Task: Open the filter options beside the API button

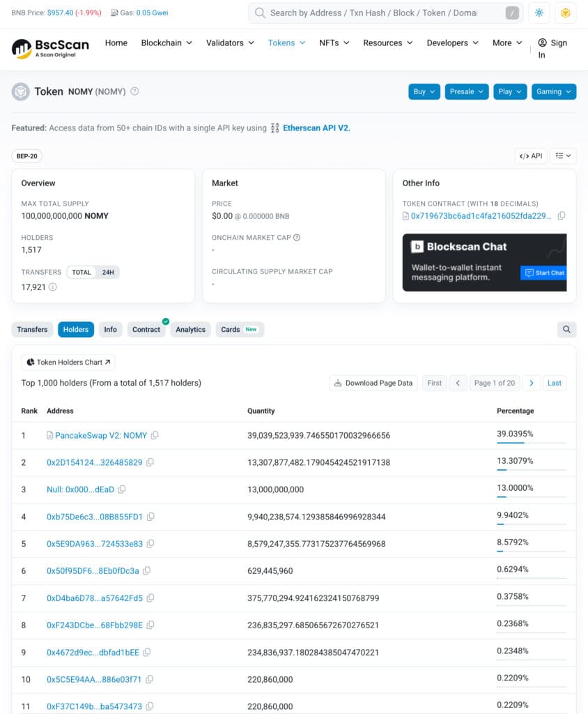Action: (563, 155)
